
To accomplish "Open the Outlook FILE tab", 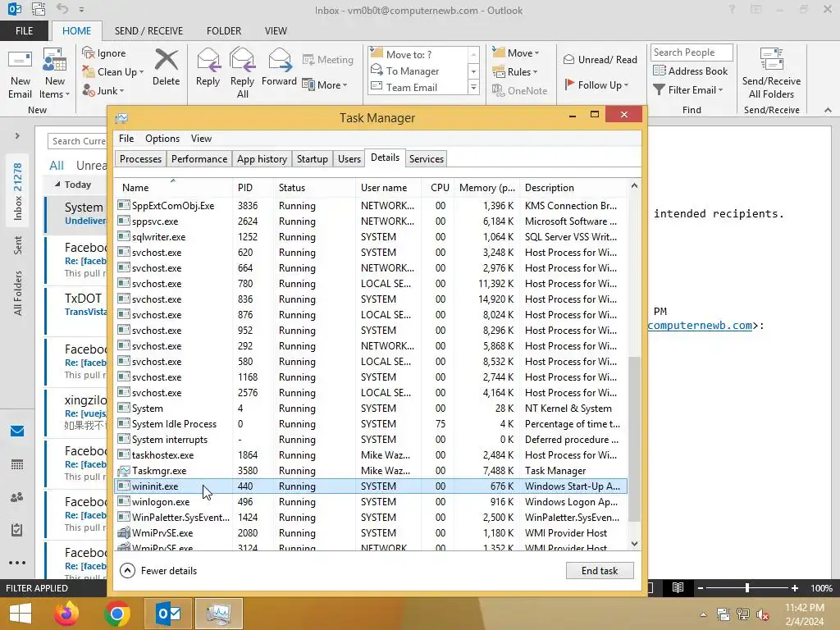I will (24, 30).
